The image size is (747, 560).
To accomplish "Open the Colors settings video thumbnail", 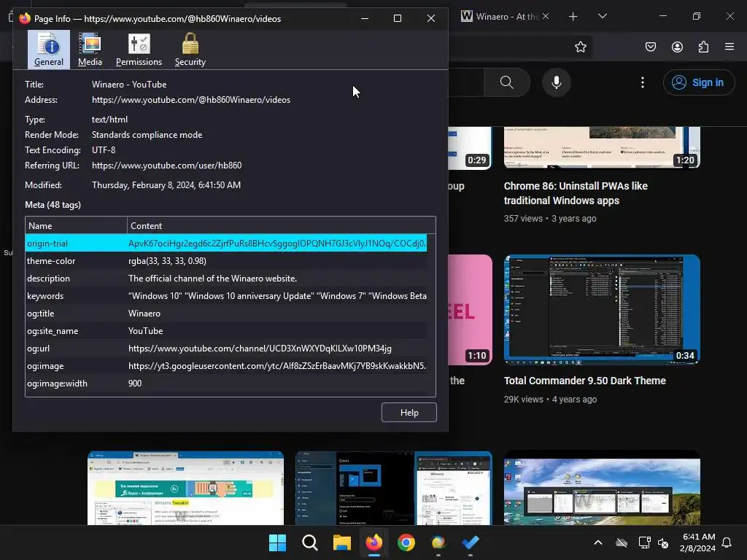I will (393, 488).
